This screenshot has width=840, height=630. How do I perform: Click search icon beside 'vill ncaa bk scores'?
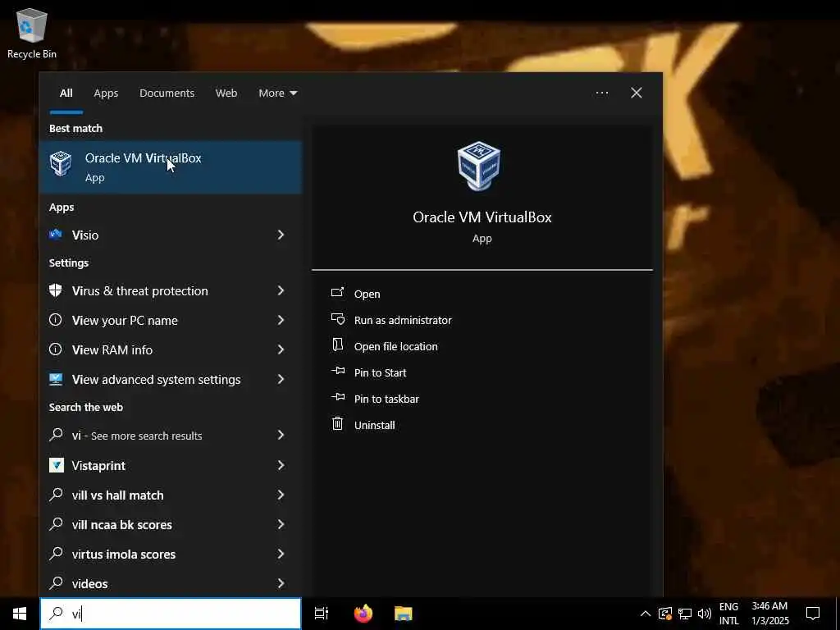pyautogui.click(x=56, y=523)
